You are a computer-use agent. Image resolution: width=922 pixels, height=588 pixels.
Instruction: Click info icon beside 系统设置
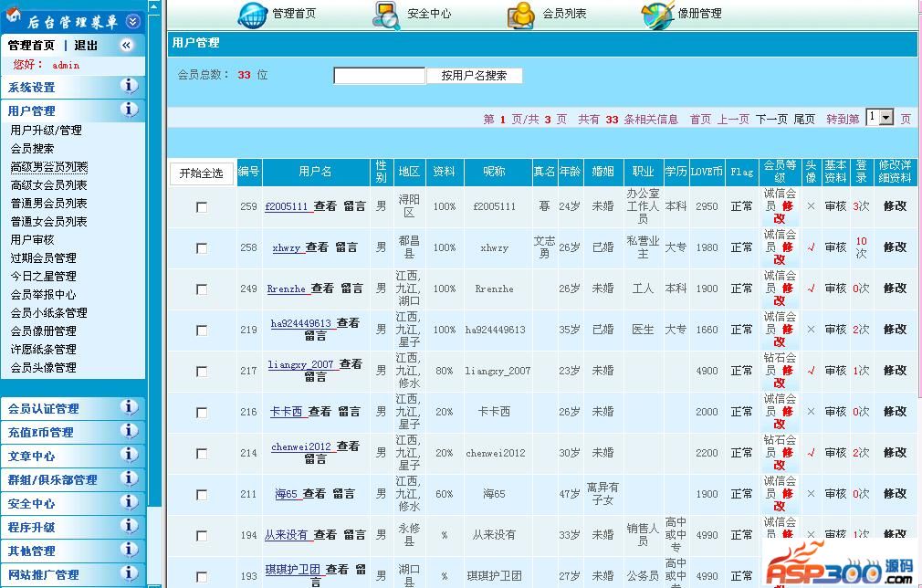coord(130,86)
